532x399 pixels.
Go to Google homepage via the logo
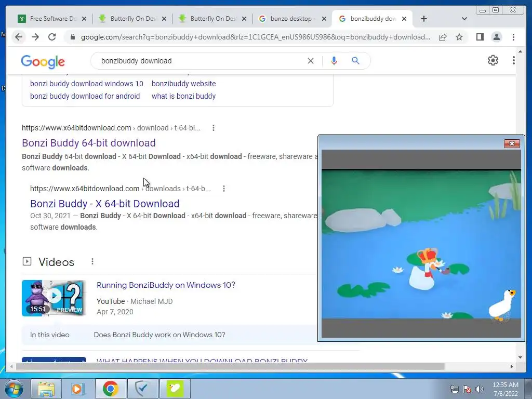coord(43,61)
